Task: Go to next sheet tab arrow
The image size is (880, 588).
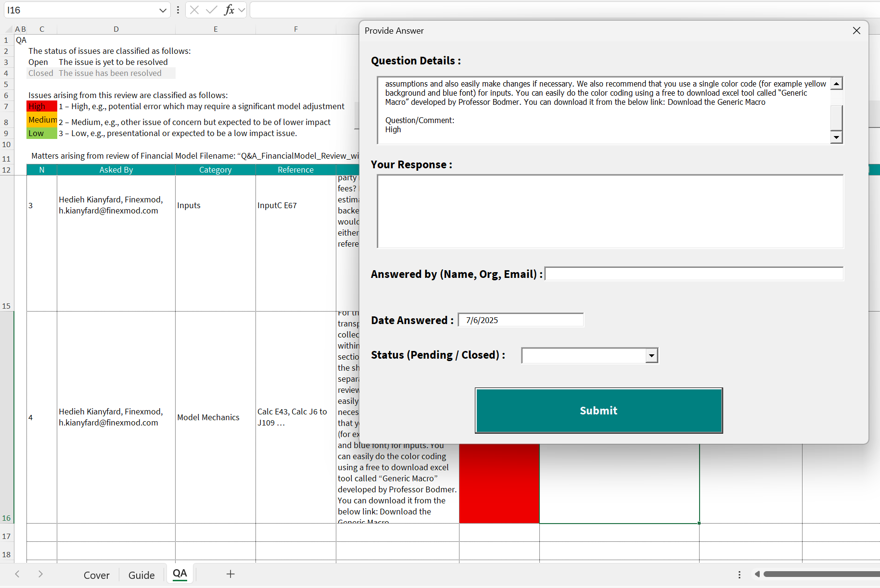Action: pyautogui.click(x=40, y=574)
